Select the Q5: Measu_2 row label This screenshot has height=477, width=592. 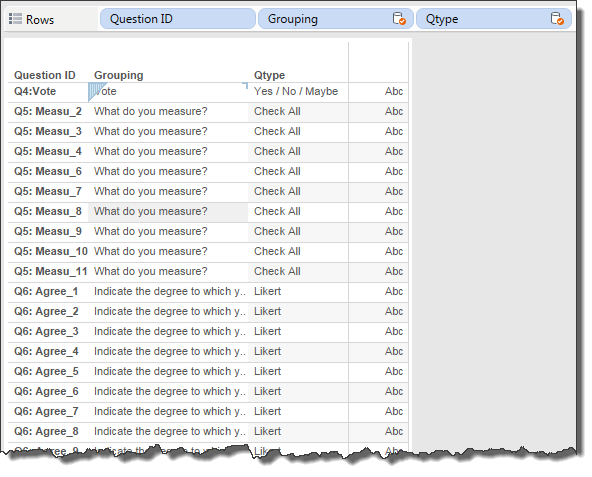pos(48,111)
